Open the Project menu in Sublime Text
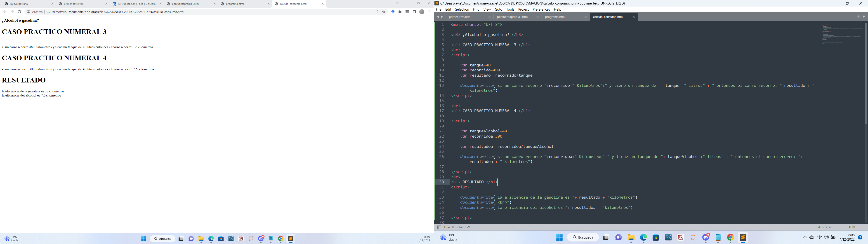The width and height of the screenshot is (868, 244). pyautogui.click(x=523, y=9)
